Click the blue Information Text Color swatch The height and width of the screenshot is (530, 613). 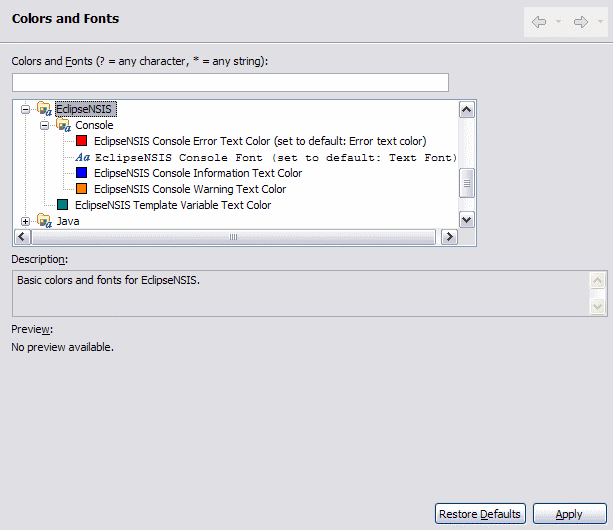81,173
